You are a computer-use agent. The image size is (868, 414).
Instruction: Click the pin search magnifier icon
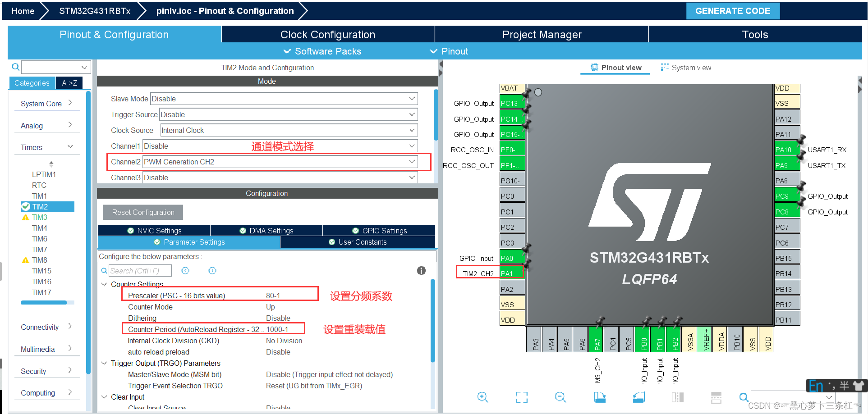744,397
